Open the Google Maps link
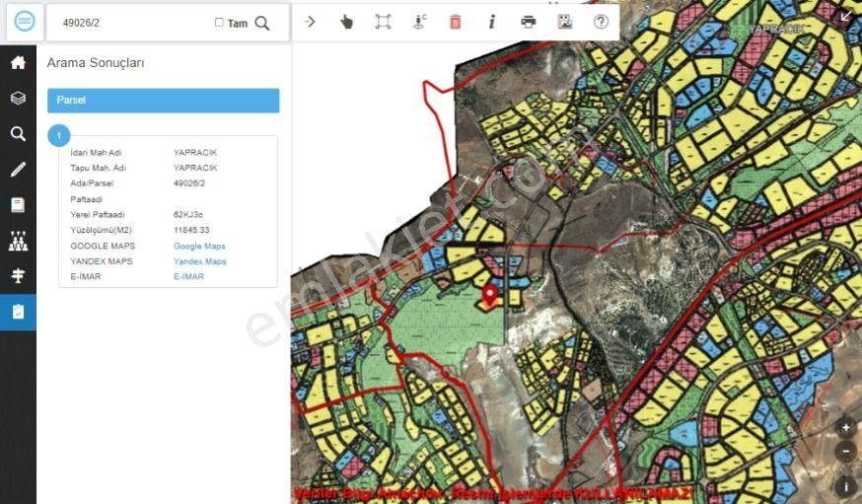862x504 pixels. [x=199, y=247]
